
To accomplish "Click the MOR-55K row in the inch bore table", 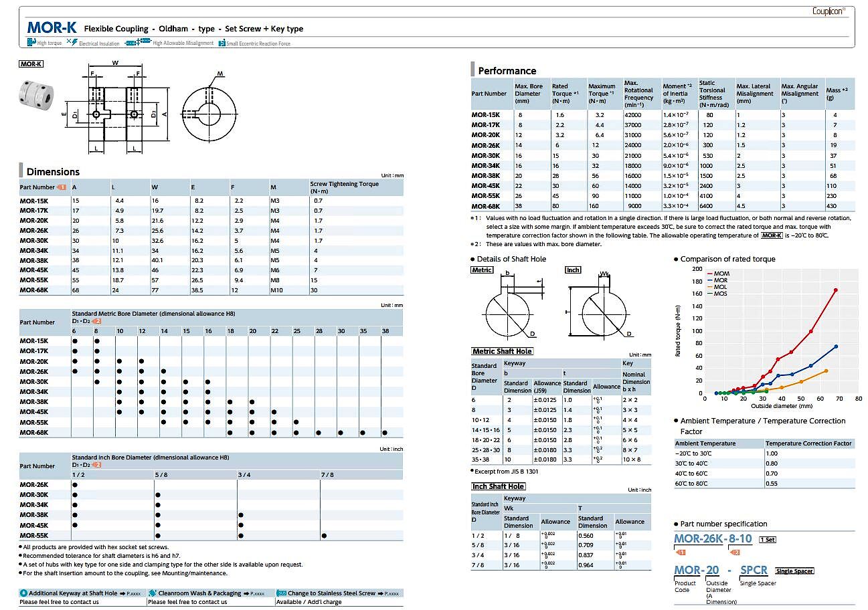I will [x=211, y=535].
